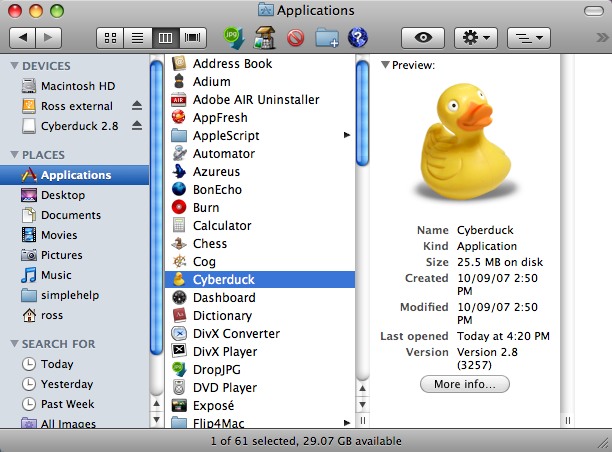Select Chess application icon

click(x=179, y=243)
